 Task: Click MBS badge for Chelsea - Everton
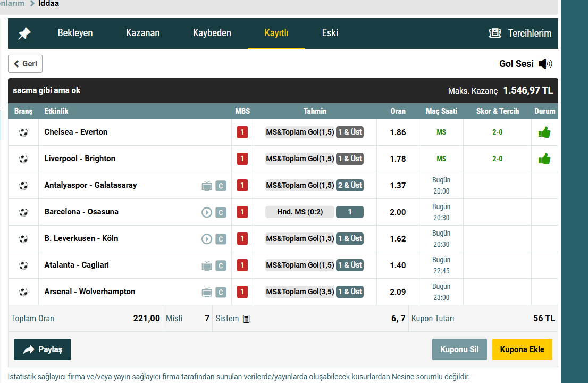click(x=242, y=132)
